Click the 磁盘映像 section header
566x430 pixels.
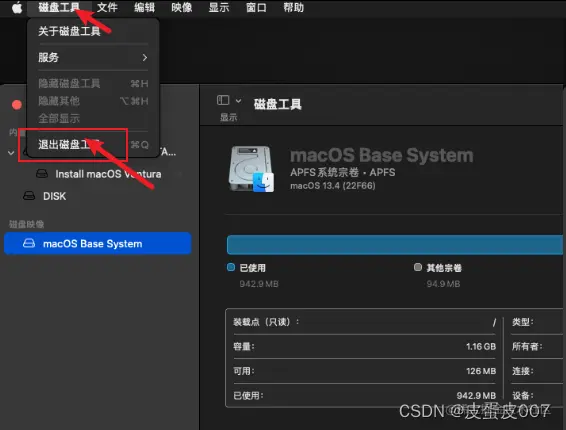click(26, 224)
